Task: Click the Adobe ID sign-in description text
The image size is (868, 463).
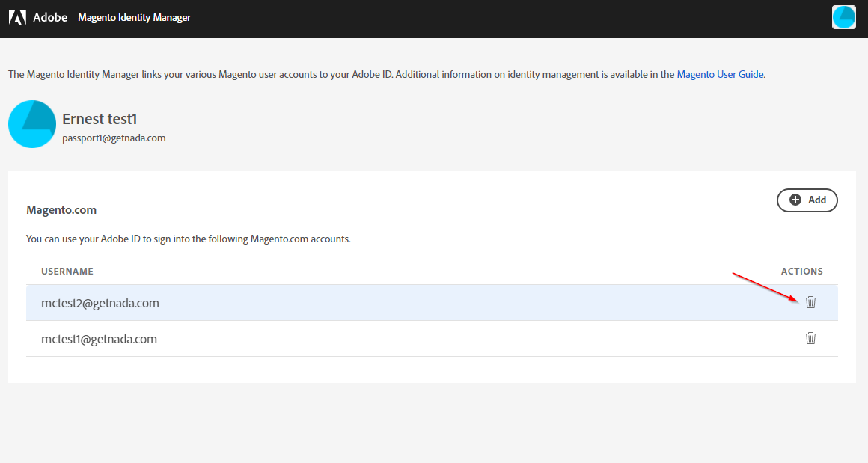Action: click(x=189, y=239)
